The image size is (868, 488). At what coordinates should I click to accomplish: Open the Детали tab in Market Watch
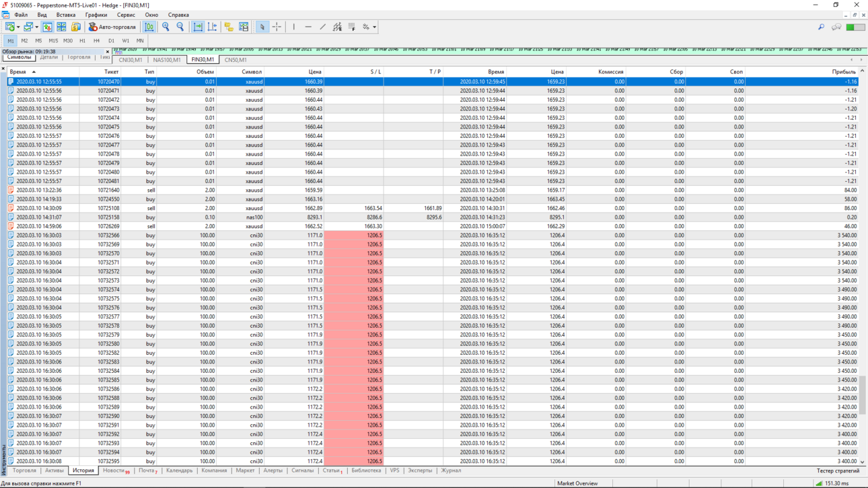click(48, 58)
